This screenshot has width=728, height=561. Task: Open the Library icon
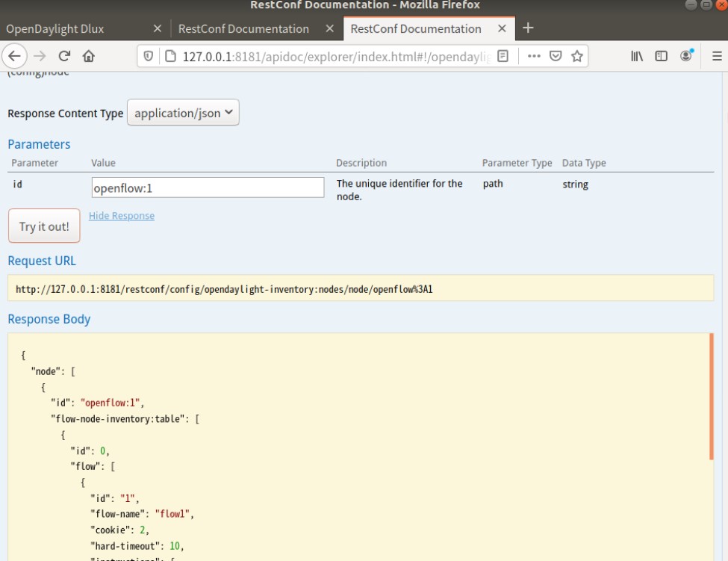pyautogui.click(x=637, y=56)
